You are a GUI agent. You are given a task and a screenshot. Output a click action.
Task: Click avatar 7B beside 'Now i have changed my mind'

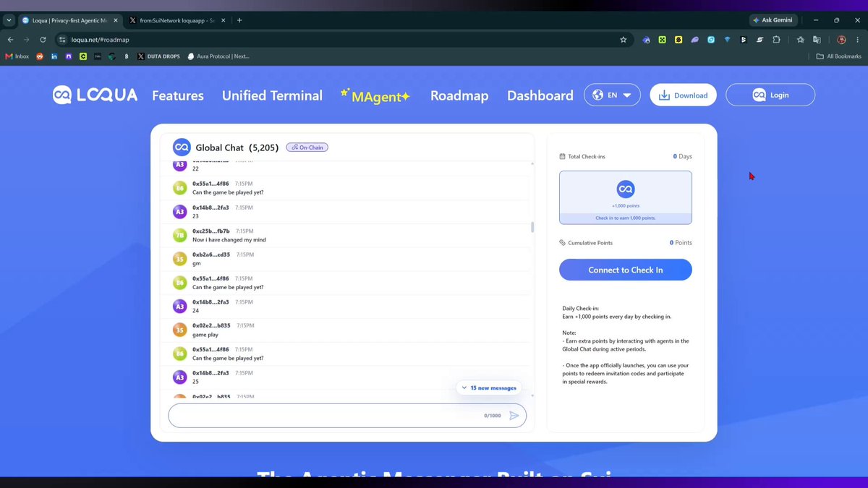pos(180,236)
